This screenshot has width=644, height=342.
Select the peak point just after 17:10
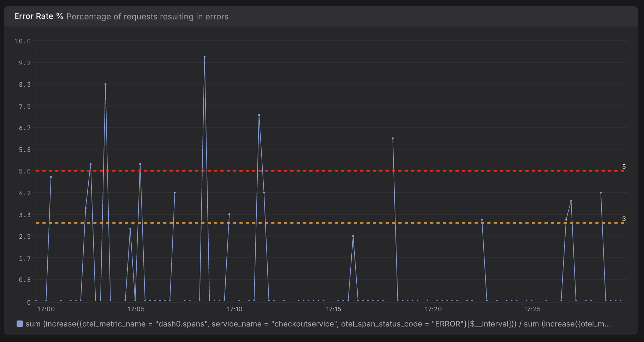point(259,115)
